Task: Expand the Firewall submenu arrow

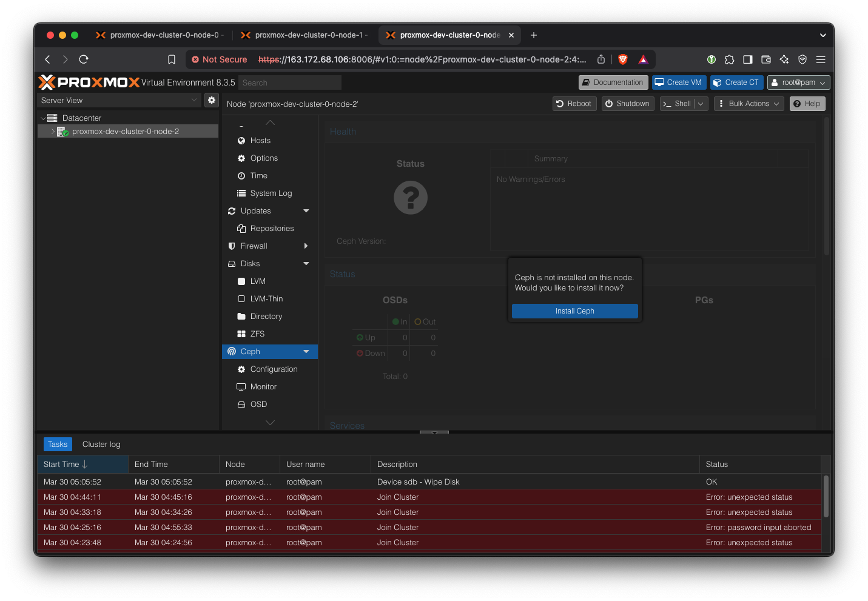Action: point(306,246)
